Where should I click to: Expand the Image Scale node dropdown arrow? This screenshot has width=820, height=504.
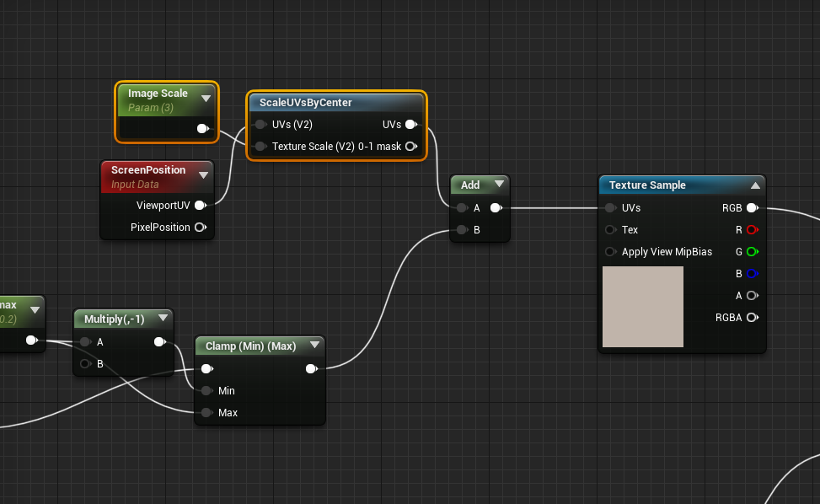click(x=206, y=99)
